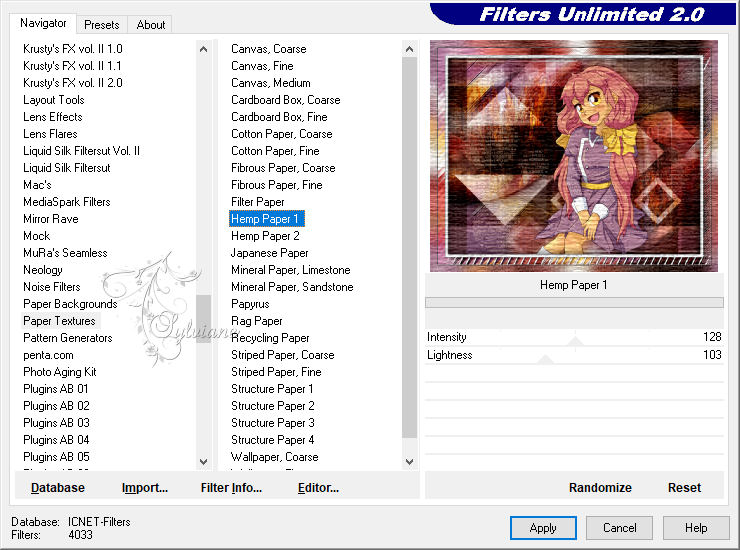Choose the Japanese Paper filter
This screenshot has height=550, width=740.
click(269, 253)
